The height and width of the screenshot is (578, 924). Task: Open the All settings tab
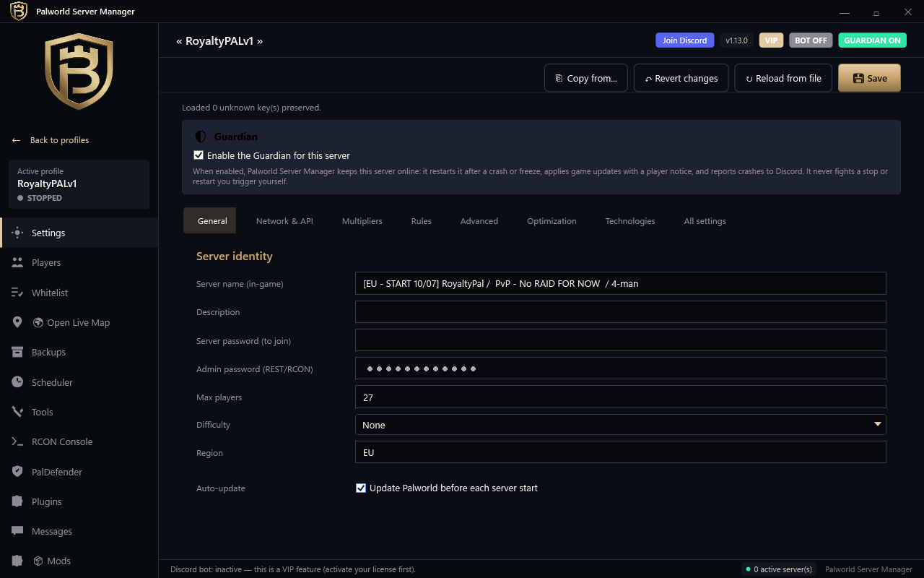[705, 220]
